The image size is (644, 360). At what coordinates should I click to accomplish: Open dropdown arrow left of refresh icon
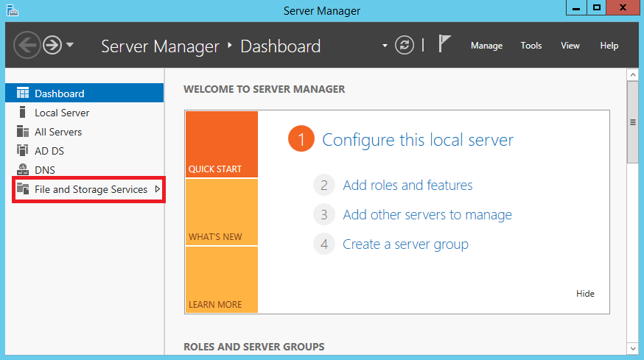click(385, 46)
